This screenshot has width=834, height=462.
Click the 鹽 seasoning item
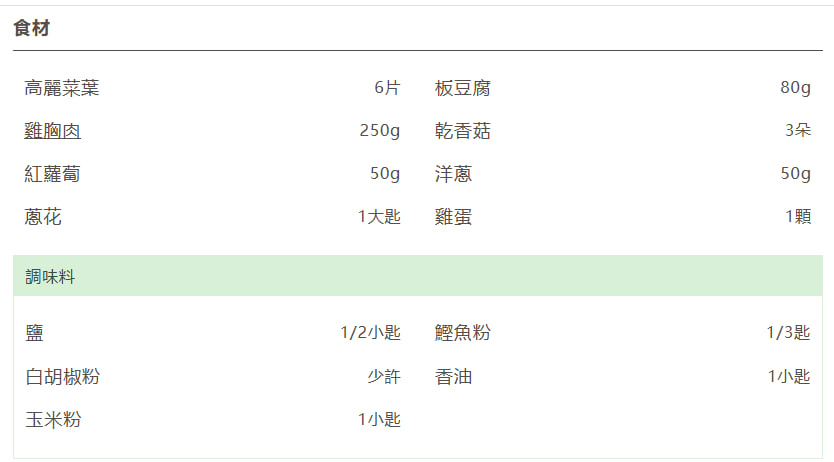point(34,333)
